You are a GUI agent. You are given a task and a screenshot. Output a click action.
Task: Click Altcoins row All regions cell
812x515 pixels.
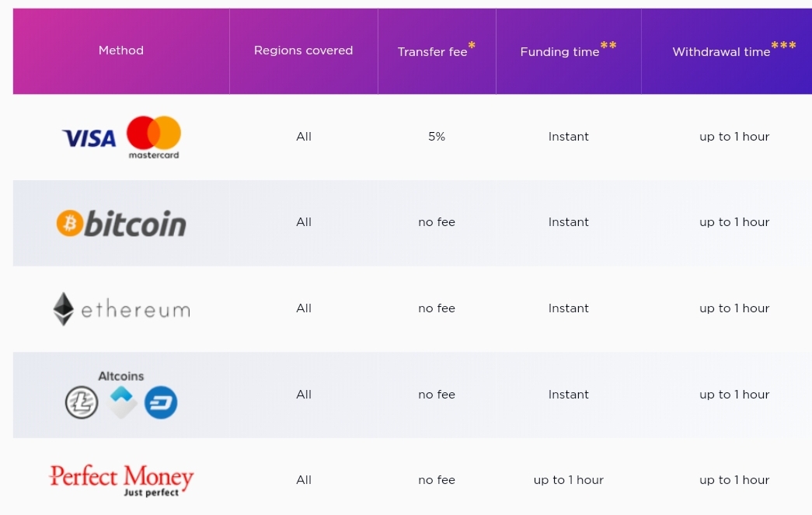pyautogui.click(x=304, y=395)
